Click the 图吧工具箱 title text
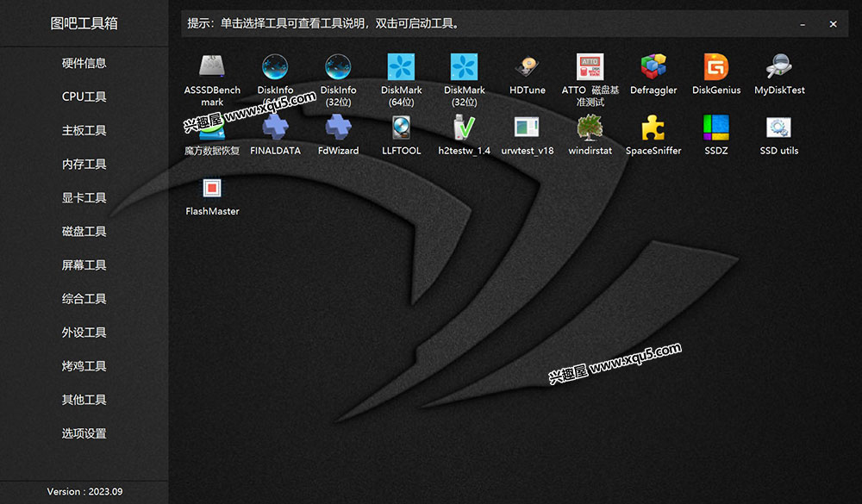Image resolution: width=862 pixels, height=504 pixels. click(x=84, y=23)
